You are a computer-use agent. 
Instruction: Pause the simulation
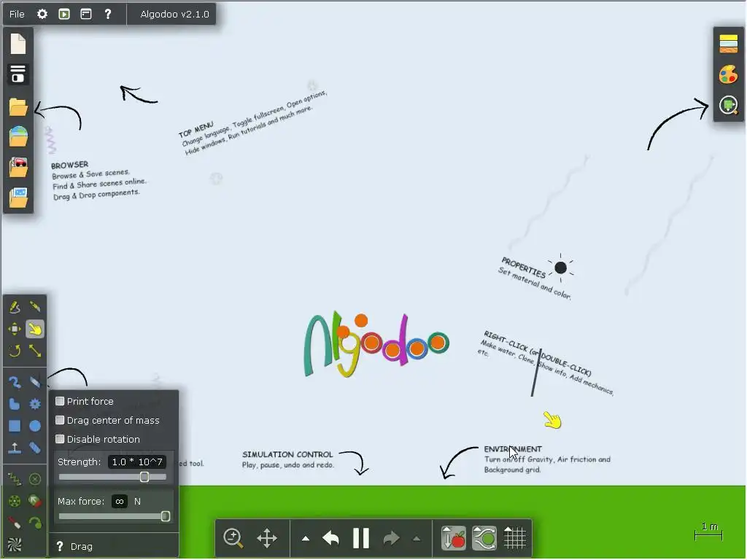click(x=361, y=539)
